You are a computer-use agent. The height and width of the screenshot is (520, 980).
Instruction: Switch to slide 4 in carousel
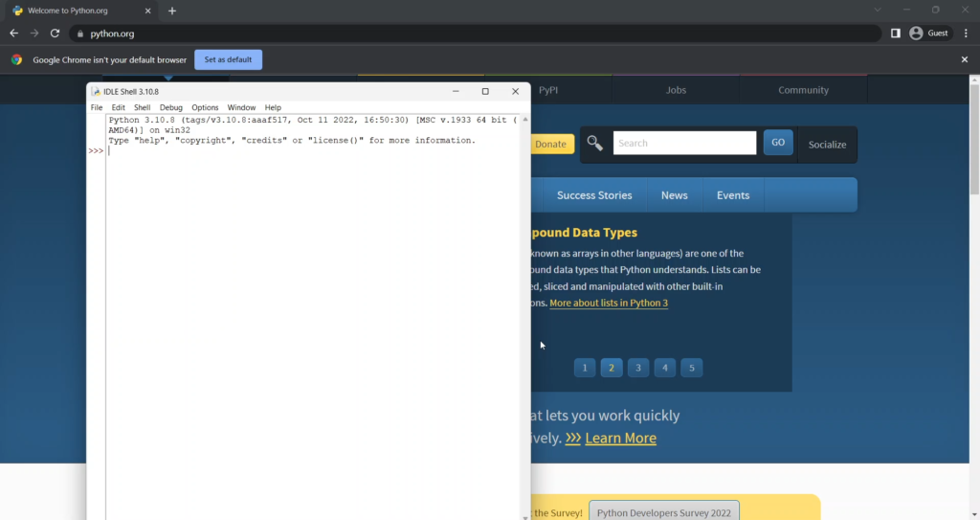[665, 368]
